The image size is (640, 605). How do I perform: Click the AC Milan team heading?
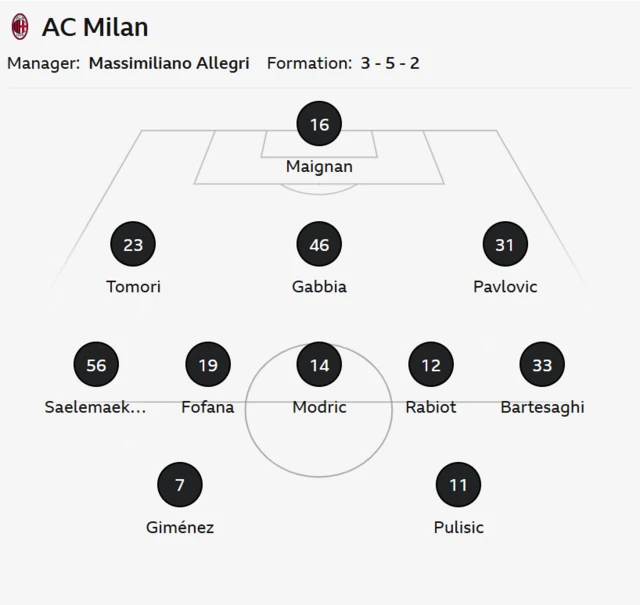coord(95,27)
